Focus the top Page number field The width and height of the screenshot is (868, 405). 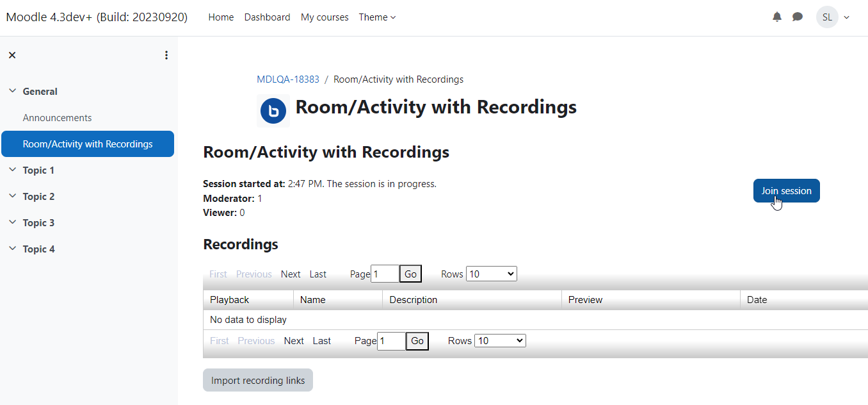(385, 274)
